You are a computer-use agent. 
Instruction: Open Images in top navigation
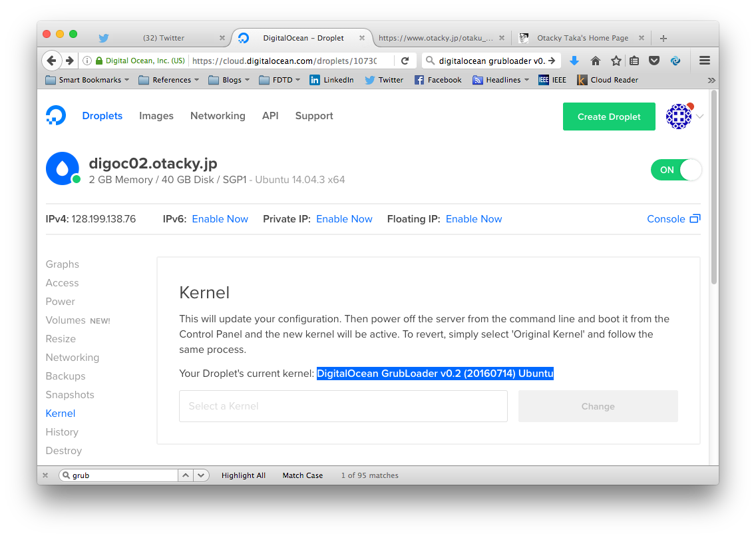point(156,116)
